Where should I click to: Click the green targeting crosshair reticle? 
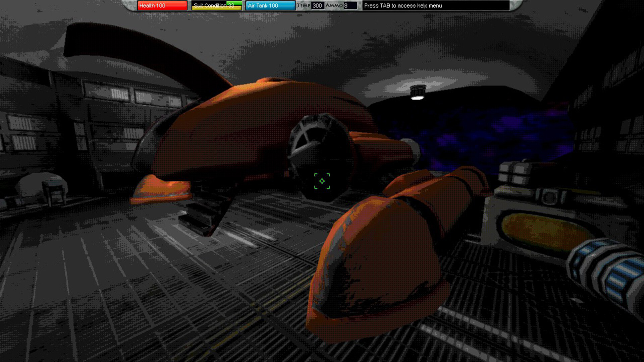click(321, 181)
